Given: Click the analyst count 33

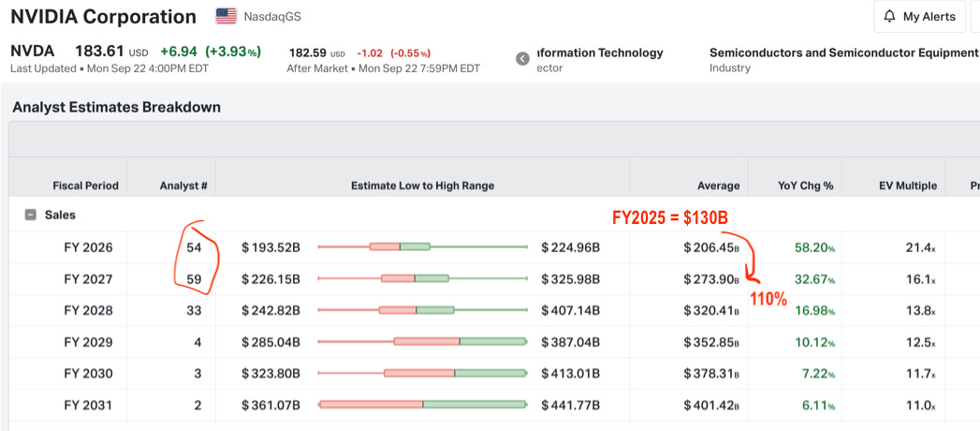Looking at the screenshot, I should [x=195, y=310].
